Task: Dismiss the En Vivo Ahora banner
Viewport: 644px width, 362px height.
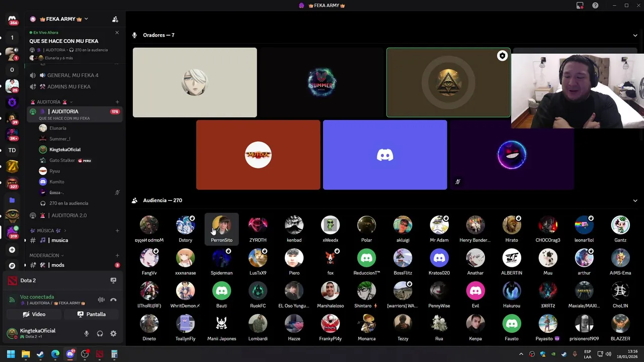Action: click(x=117, y=33)
